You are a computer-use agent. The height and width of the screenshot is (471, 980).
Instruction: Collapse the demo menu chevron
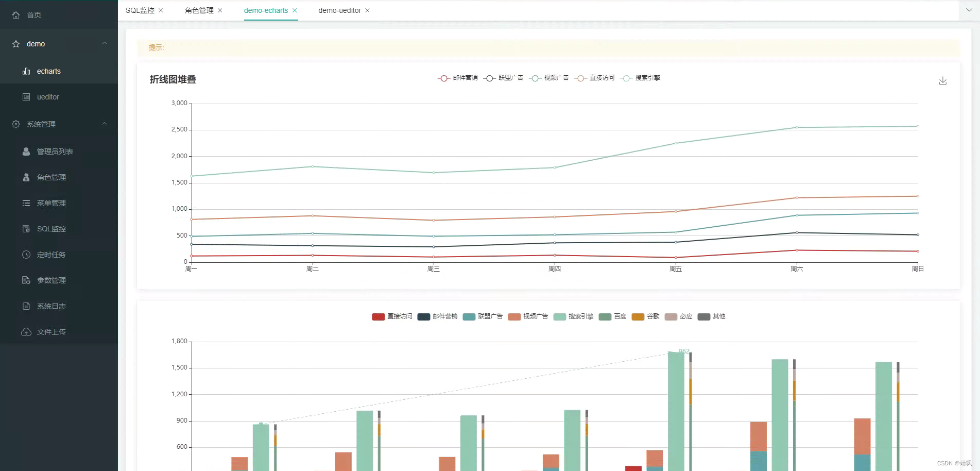105,43
